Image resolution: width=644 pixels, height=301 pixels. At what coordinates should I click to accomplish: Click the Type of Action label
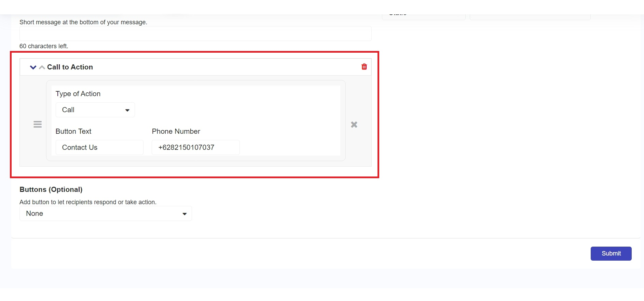click(78, 94)
